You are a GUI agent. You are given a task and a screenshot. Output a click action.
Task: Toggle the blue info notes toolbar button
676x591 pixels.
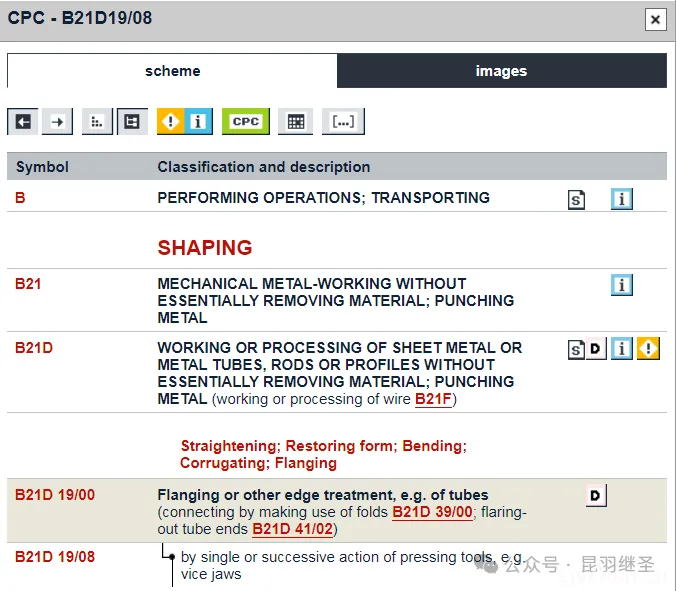pos(198,122)
